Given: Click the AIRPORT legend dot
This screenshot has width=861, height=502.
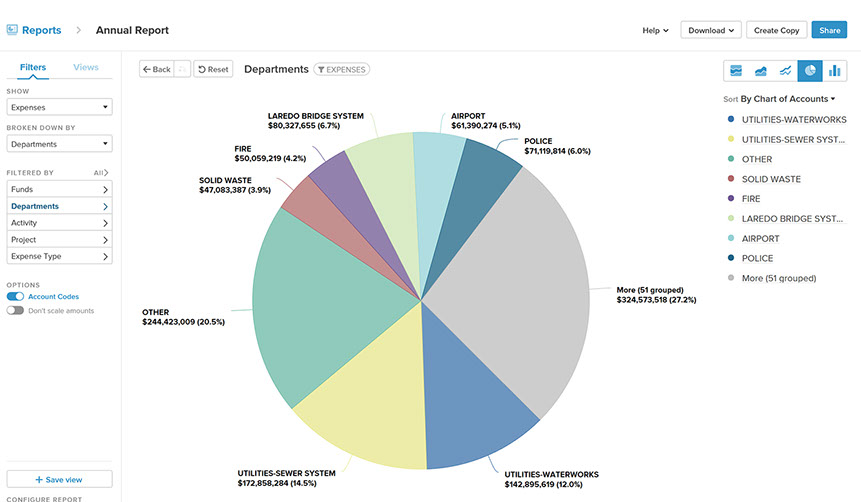Looking at the screenshot, I should pyautogui.click(x=731, y=238).
